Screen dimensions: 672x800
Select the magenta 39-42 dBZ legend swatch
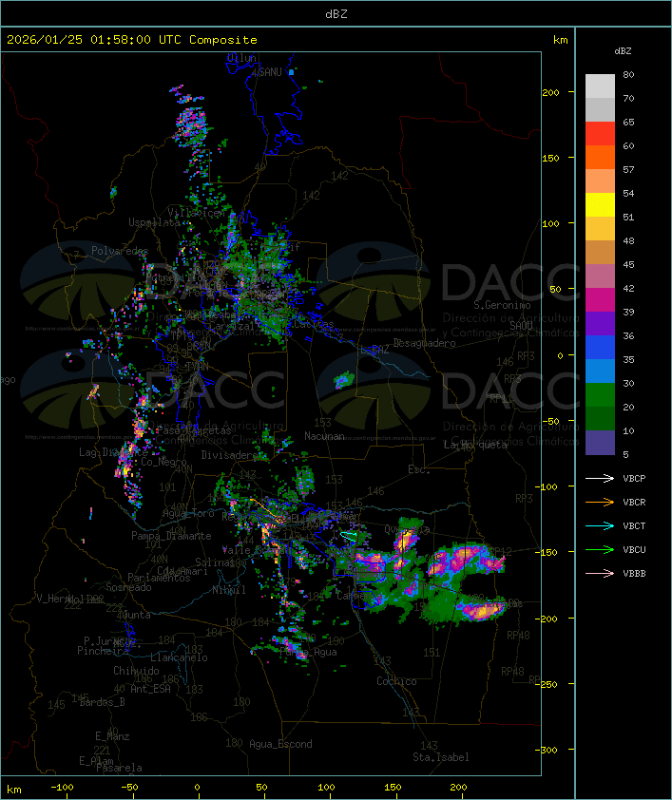click(x=600, y=300)
